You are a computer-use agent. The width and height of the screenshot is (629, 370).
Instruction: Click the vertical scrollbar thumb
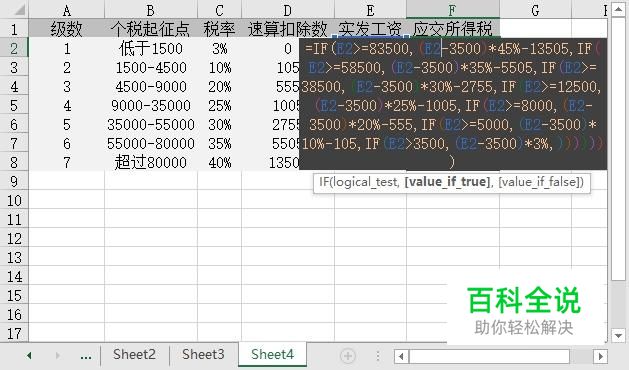coord(618,149)
